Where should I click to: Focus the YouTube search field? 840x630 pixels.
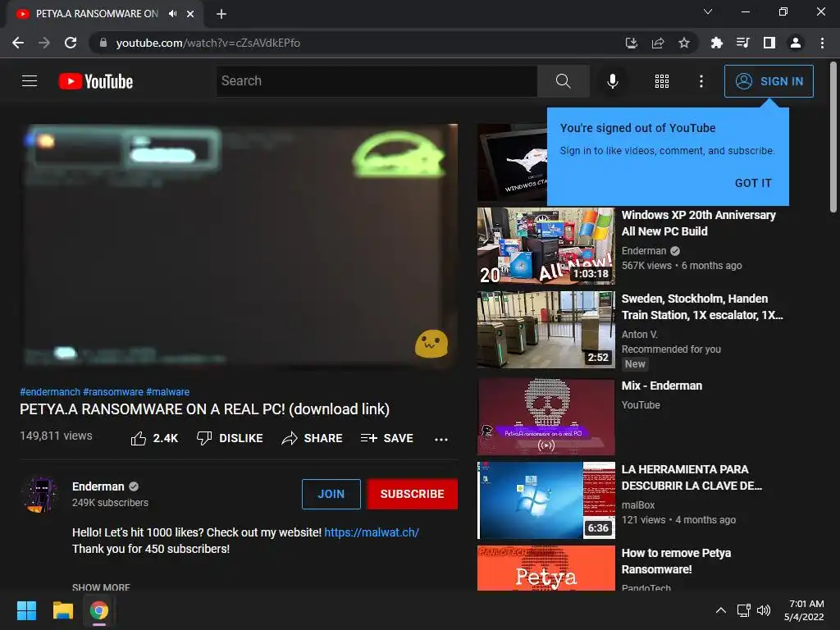(377, 81)
